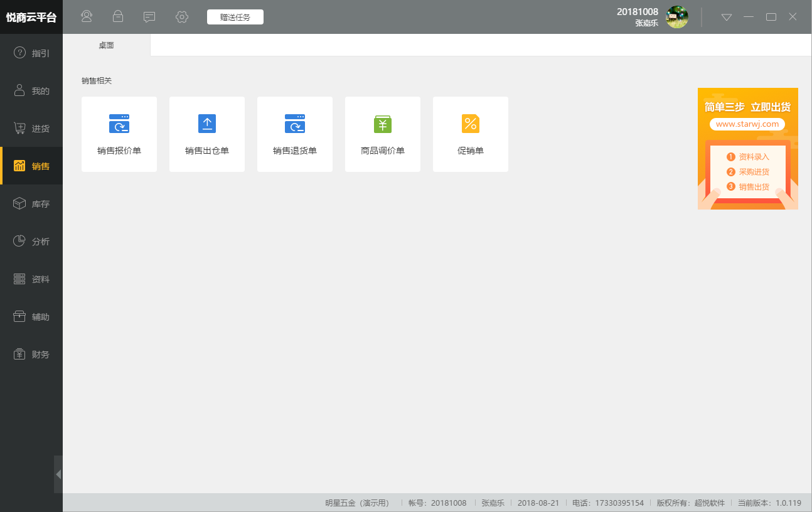Click 资料录入 step in the banner
Viewport: 812px width, 512px height.
[x=748, y=157]
